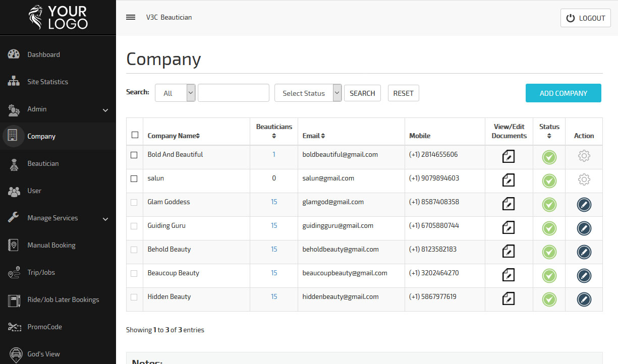
Task: Check the Beaucoup Beauty row checkbox
Action: click(x=134, y=273)
